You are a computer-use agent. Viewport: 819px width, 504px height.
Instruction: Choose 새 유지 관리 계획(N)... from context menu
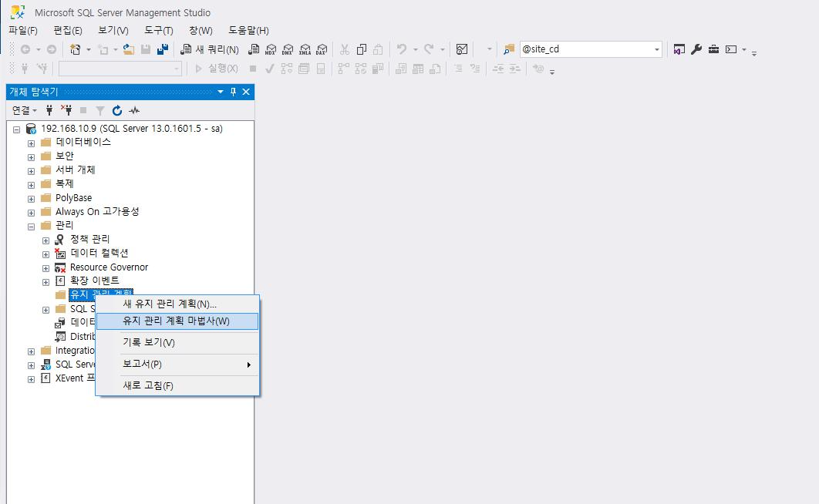point(177,304)
